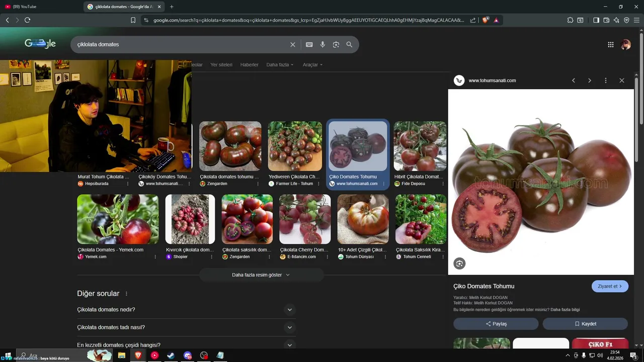The height and width of the screenshot is (362, 644).
Task: Show hidden system tray icons
Action: tap(568, 355)
